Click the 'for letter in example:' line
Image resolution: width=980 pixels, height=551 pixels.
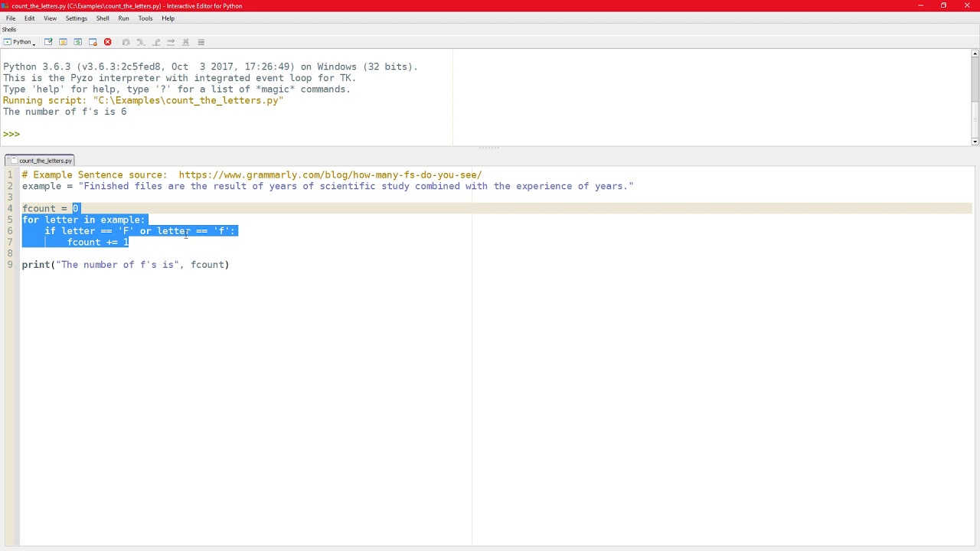click(83, 220)
